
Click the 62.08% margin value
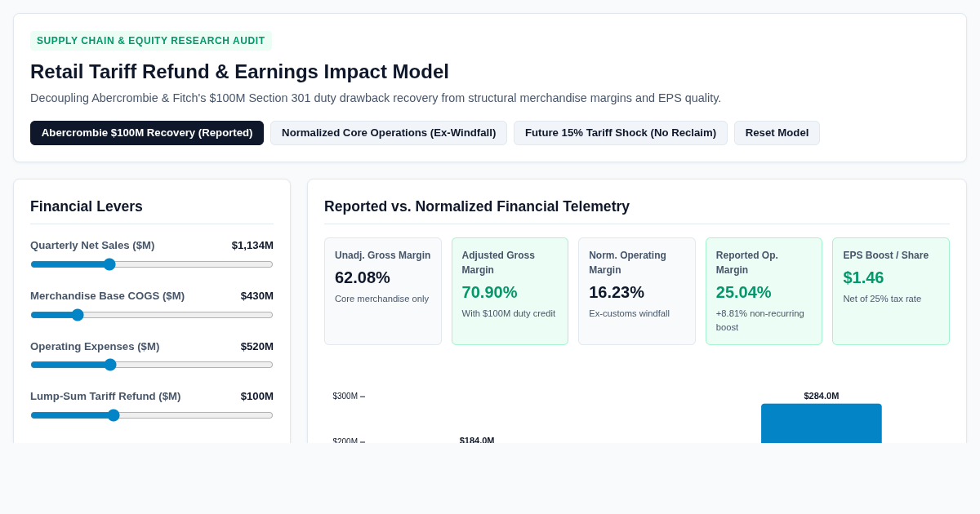click(363, 277)
